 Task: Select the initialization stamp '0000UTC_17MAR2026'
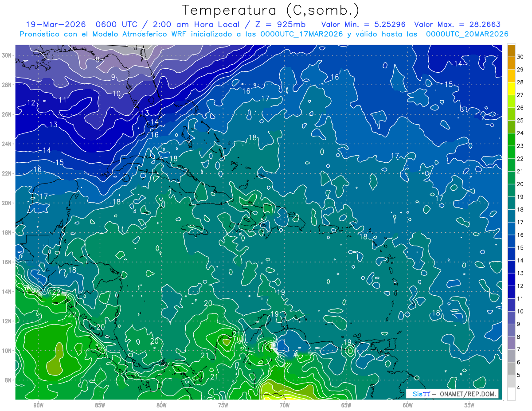click(301, 34)
